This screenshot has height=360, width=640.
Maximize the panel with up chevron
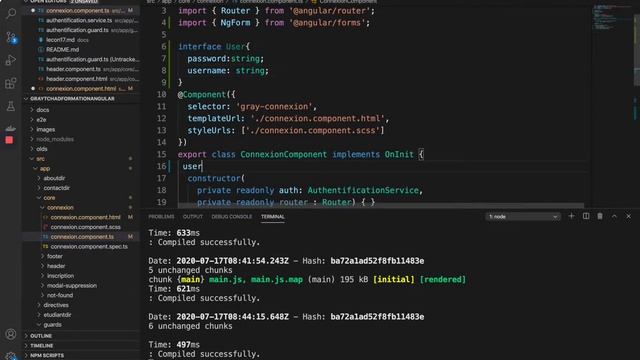pos(614,216)
